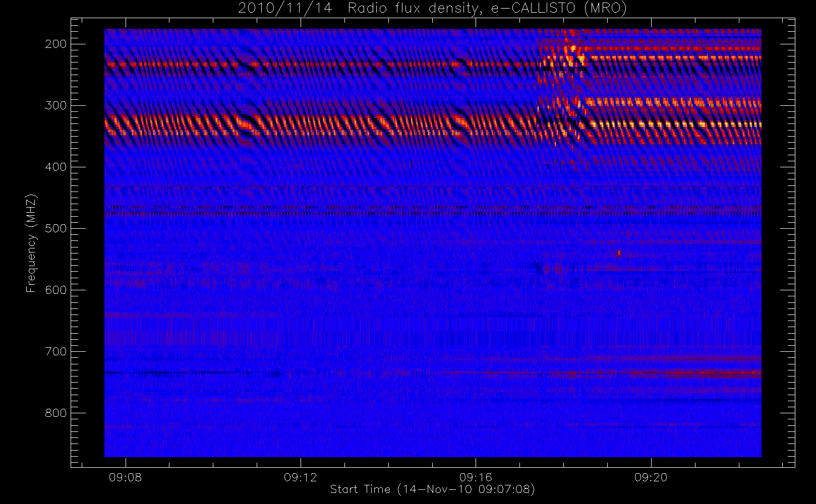Click the 09:20 time tick label
Screen dimensions: 816x504
[651, 477]
